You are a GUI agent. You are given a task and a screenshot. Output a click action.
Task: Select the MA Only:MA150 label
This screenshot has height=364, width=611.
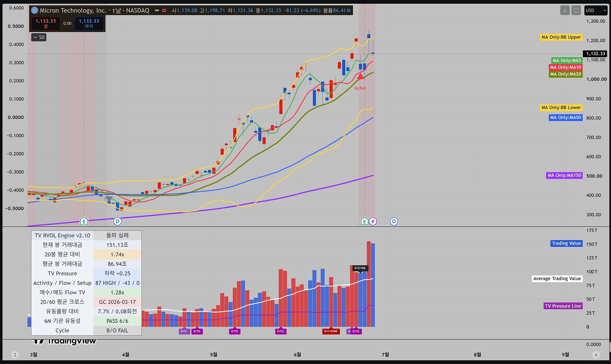coord(564,175)
